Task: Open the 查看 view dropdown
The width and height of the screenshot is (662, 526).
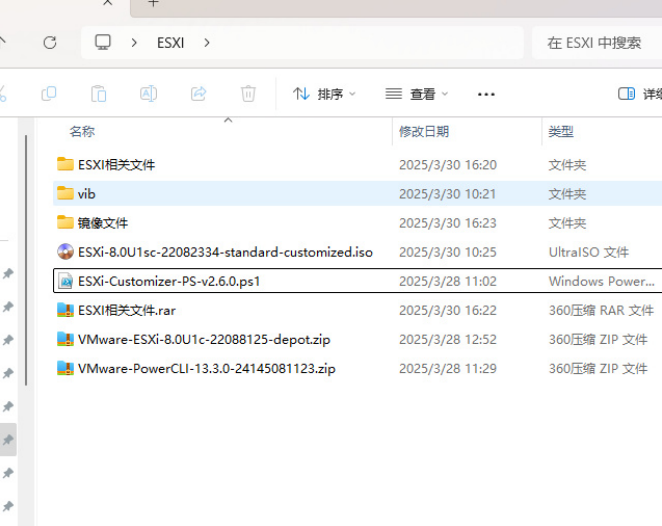Action: pyautogui.click(x=417, y=94)
